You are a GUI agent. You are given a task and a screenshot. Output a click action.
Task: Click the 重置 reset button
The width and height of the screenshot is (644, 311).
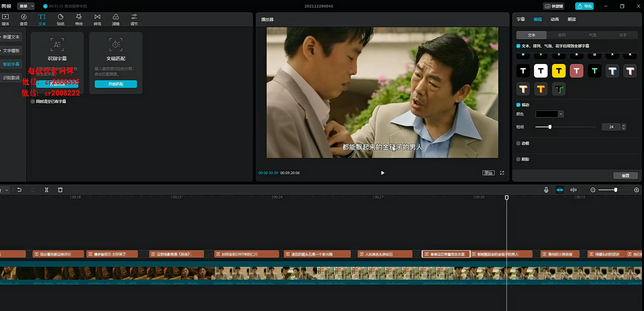pos(625,176)
